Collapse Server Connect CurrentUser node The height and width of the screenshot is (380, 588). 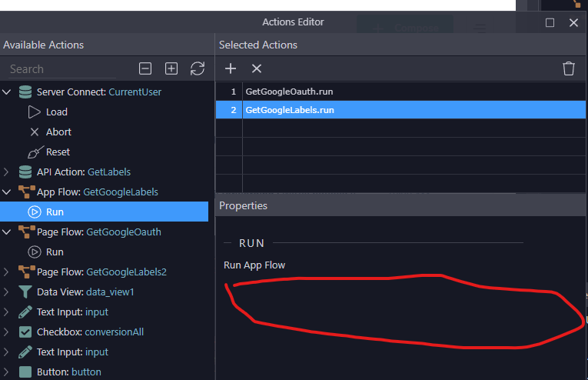click(6, 92)
